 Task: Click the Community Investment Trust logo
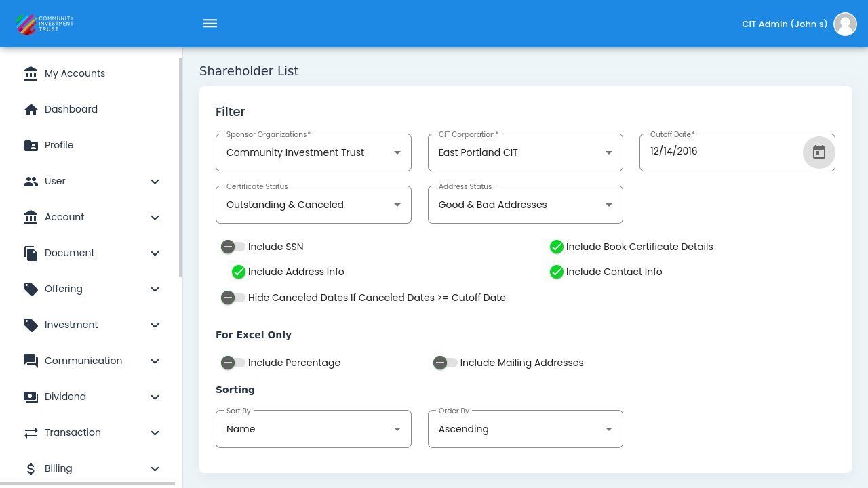coord(45,24)
